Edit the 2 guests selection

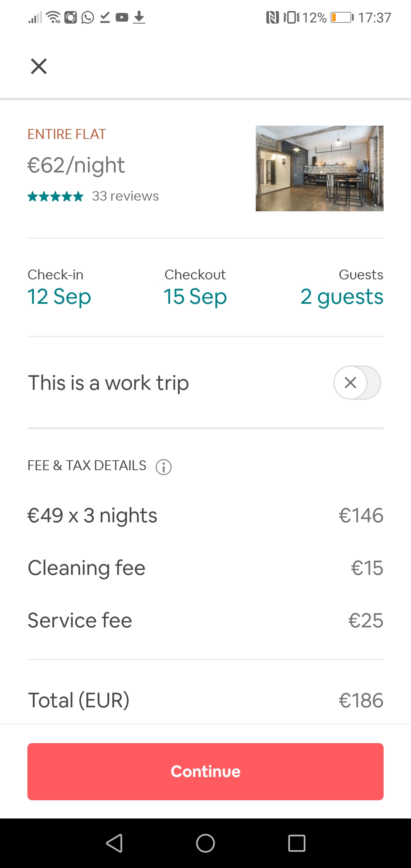coord(342,296)
